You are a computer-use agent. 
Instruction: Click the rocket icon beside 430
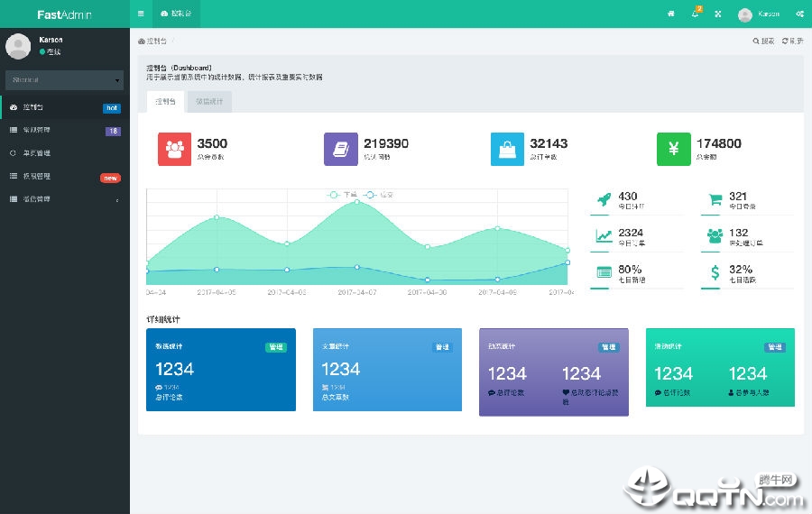(x=604, y=200)
